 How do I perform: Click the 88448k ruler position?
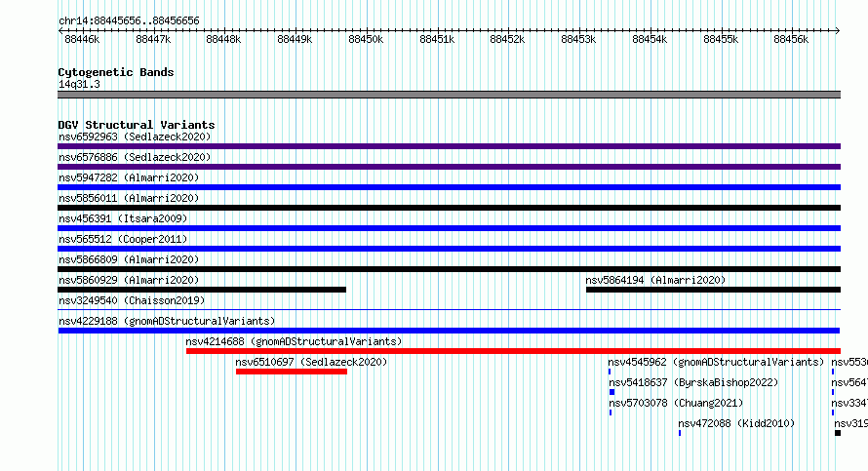[223, 39]
